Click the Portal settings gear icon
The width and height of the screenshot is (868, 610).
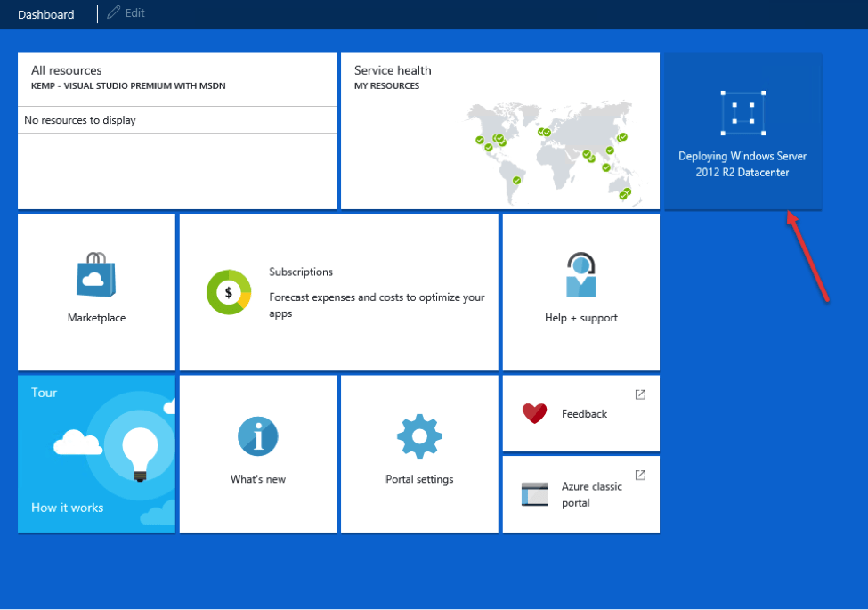(419, 436)
